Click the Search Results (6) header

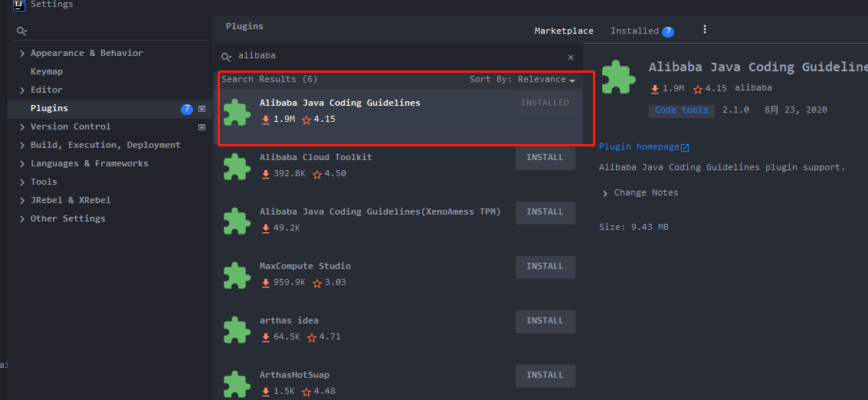[270, 79]
